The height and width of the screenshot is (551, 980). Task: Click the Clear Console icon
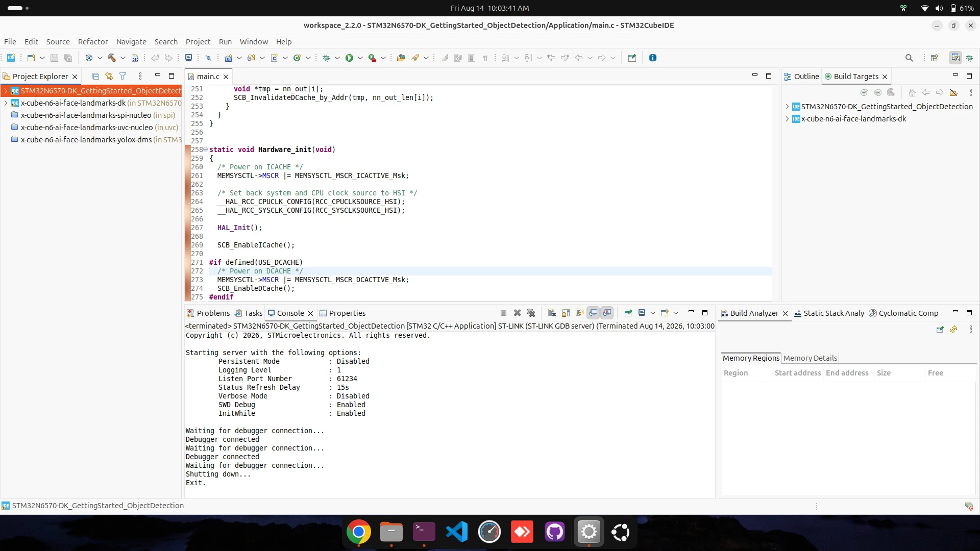(552, 313)
